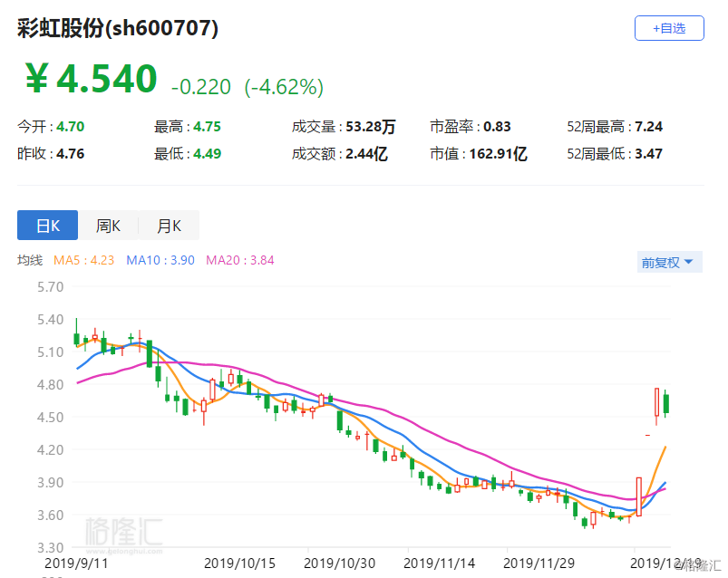
Task: Switch to the 日K daily chart tab
Action: pos(47,226)
